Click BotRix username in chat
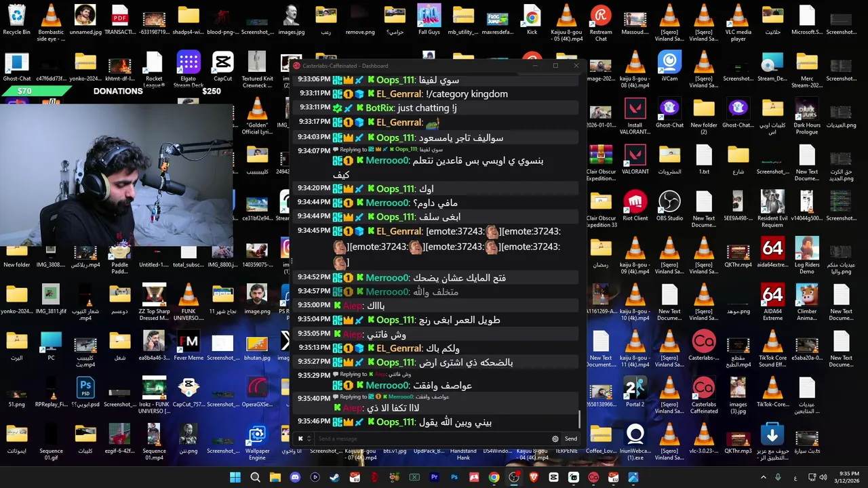 pyautogui.click(x=380, y=108)
